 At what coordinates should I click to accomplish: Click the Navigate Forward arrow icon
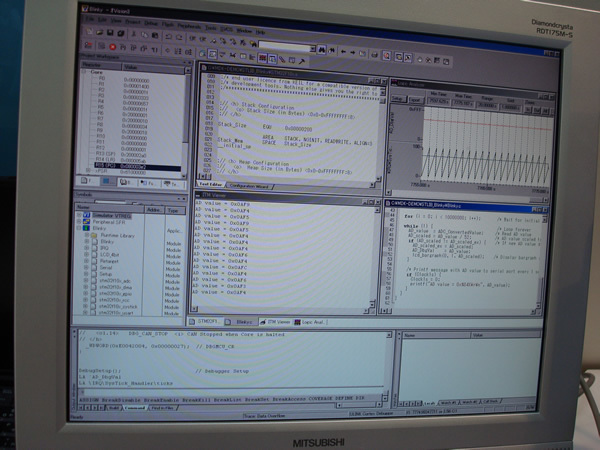coord(352,52)
